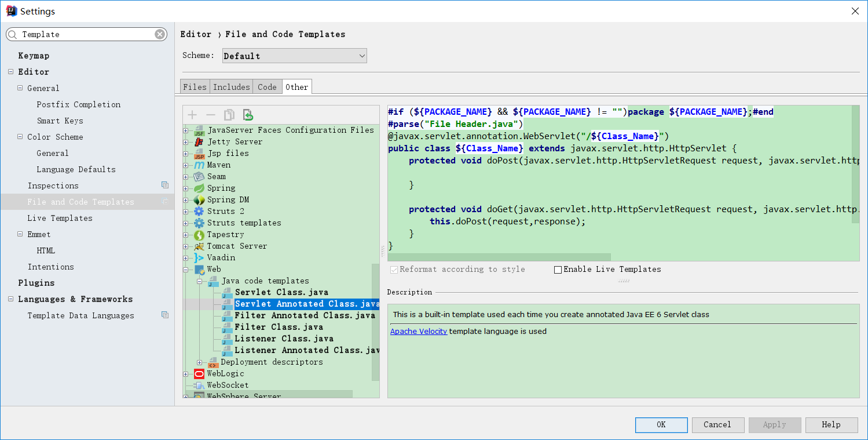Click the JSF icon of JavaServer Faces Configuration Files
This screenshot has height=440, width=868.
pyautogui.click(x=199, y=130)
